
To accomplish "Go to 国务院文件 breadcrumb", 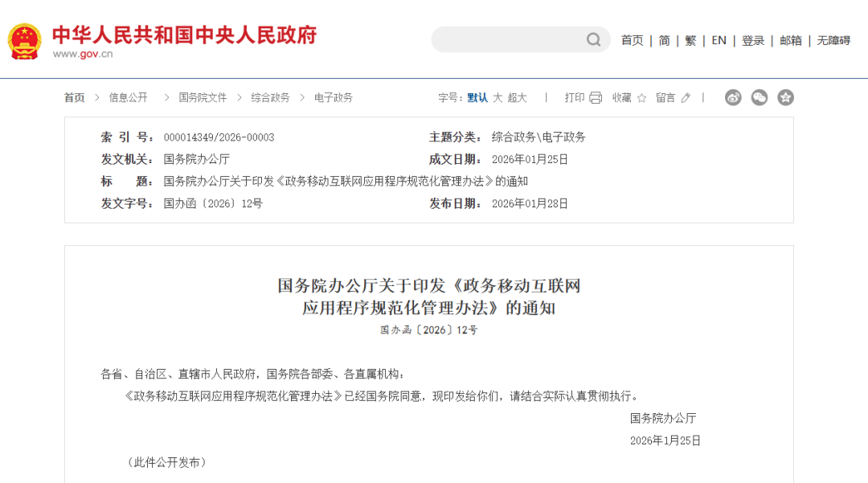I will tap(203, 97).
